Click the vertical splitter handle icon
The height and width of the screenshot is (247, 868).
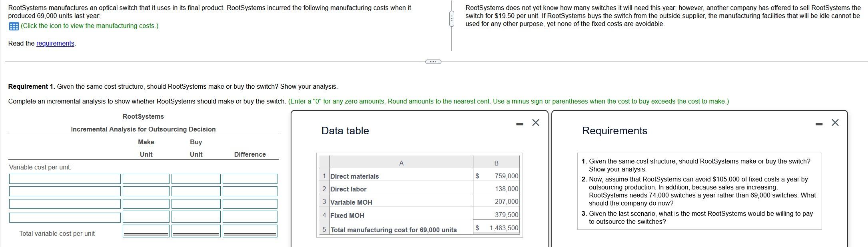coord(451,19)
